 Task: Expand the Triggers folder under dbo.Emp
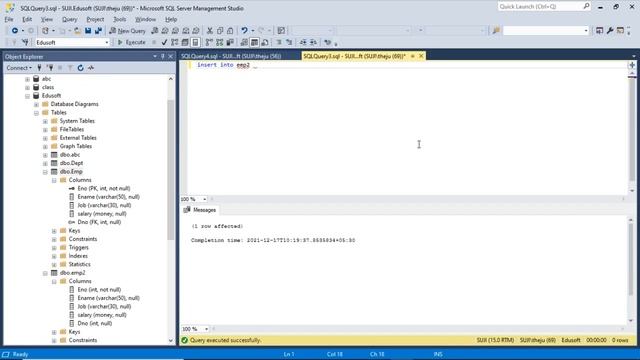[x=54, y=248]
